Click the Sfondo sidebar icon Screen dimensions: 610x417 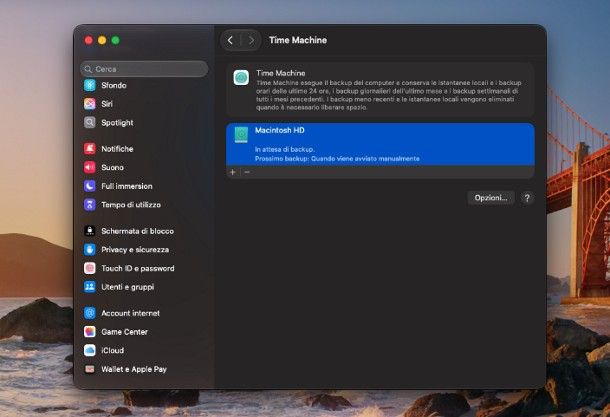(x=90, y=85)
